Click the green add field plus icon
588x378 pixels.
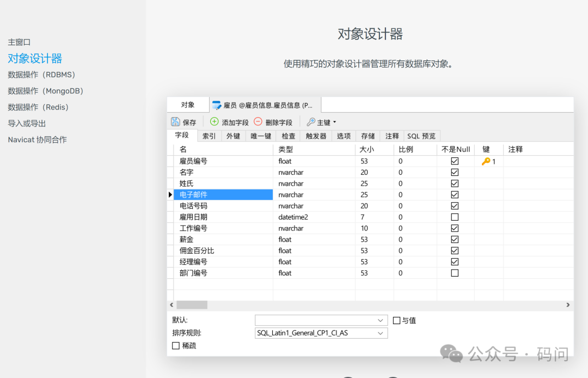(214, 121)
